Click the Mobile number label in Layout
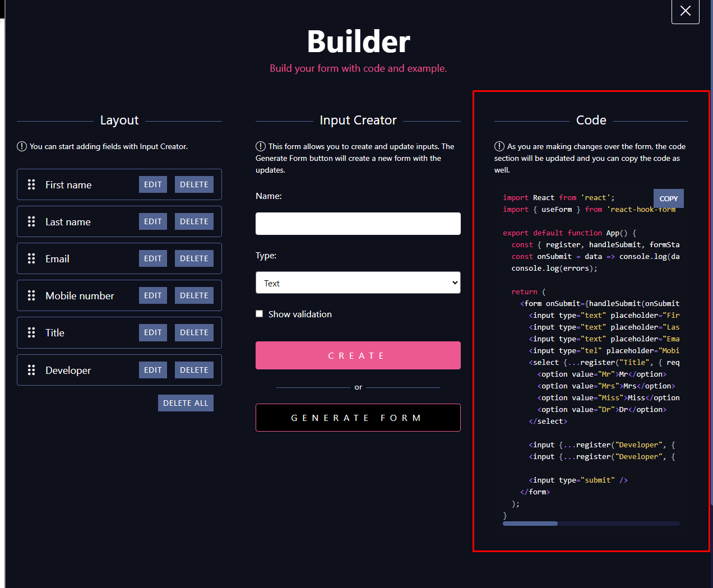The image size is (713, 588). point(80,295)
